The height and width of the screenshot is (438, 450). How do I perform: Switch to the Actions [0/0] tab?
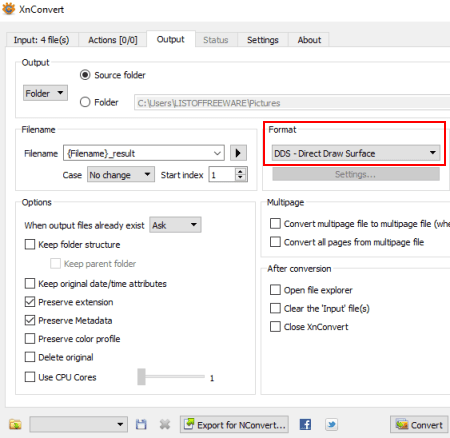click(x=113, y=40)
